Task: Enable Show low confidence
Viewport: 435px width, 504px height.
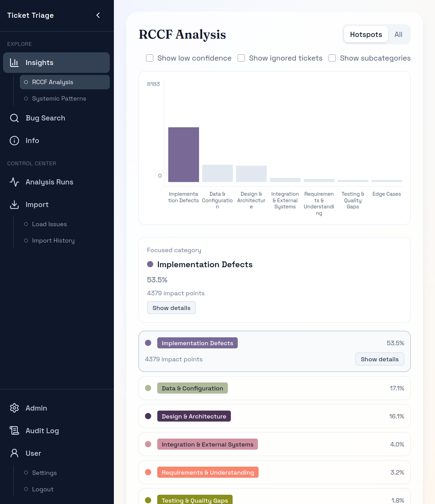Action: pyautogui.click(x=149, y=58)
